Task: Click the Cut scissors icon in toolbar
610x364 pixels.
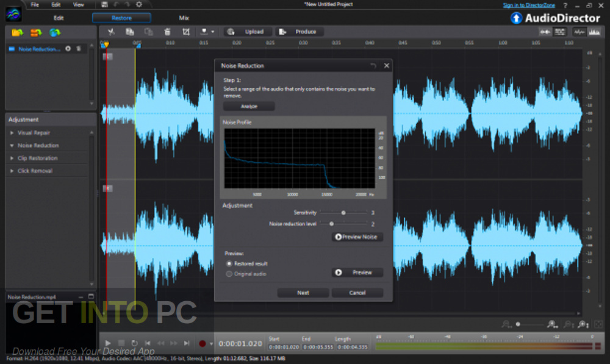Action: tap(111, 32)
